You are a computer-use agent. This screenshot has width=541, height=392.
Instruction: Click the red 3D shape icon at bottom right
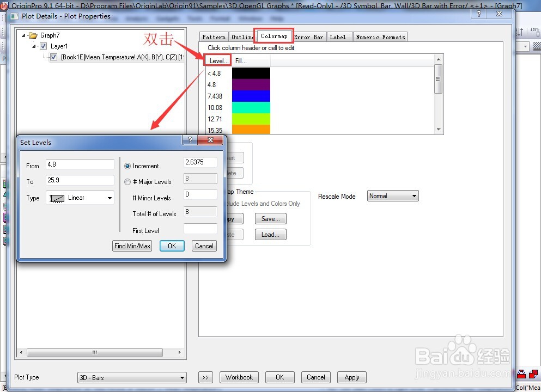coord(521,373)
